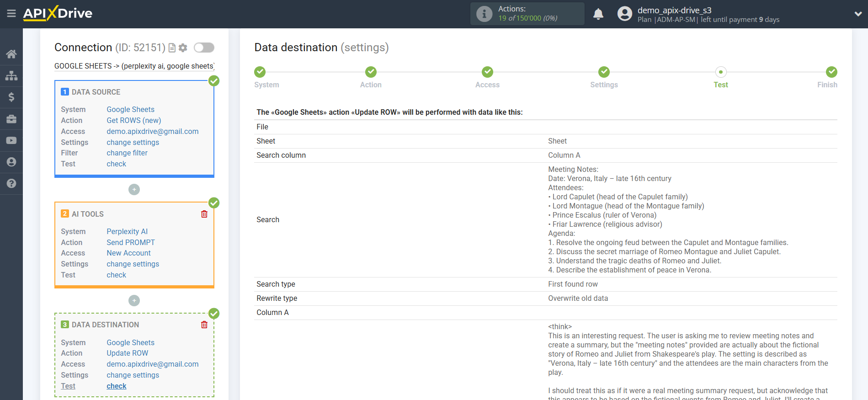Click the DATA SOURCE green check badge
This screenshot has height=400, width=868.
coord(214,81)
